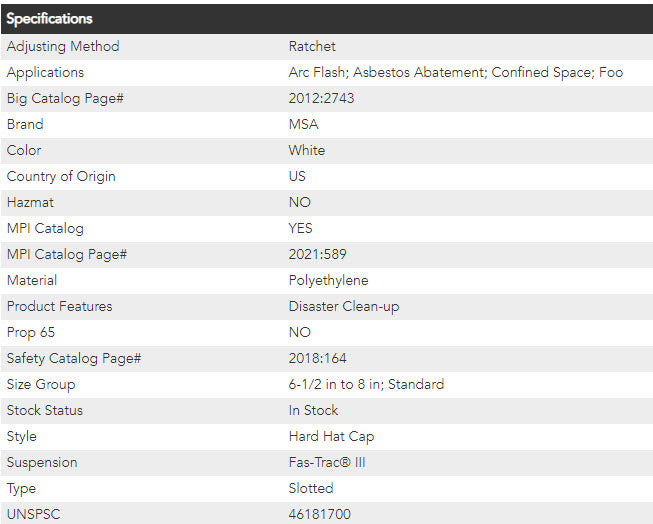Click the Big Catalog Page# value 2012:2743
The height and width of the screenshot is (524, 653).
[x=321, y=98]
